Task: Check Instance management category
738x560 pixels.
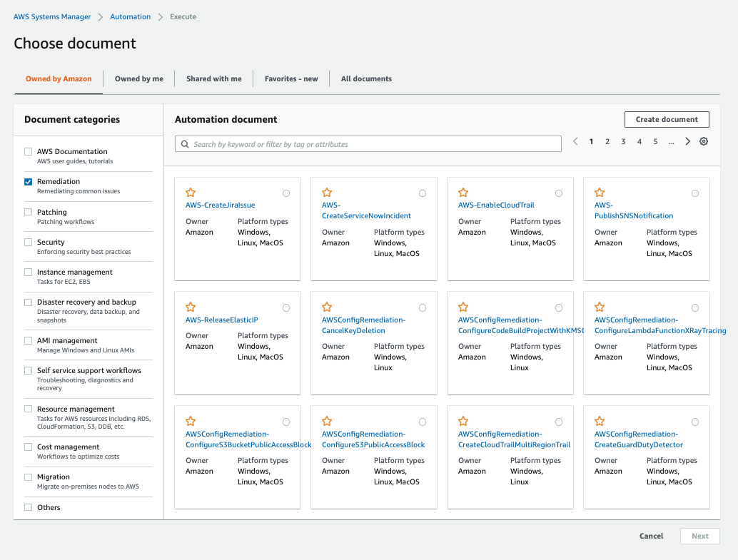Action: pyautogui.click(x=29, y=272)
